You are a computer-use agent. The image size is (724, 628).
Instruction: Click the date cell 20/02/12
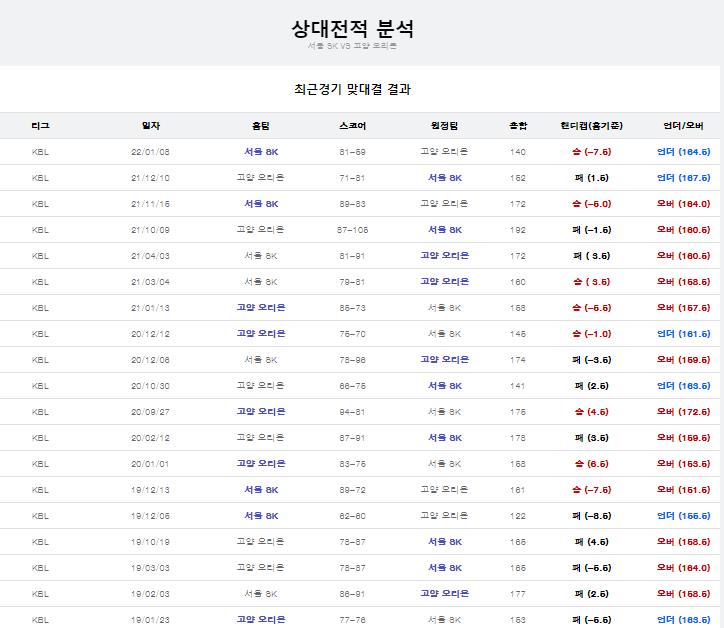(151, 438)
